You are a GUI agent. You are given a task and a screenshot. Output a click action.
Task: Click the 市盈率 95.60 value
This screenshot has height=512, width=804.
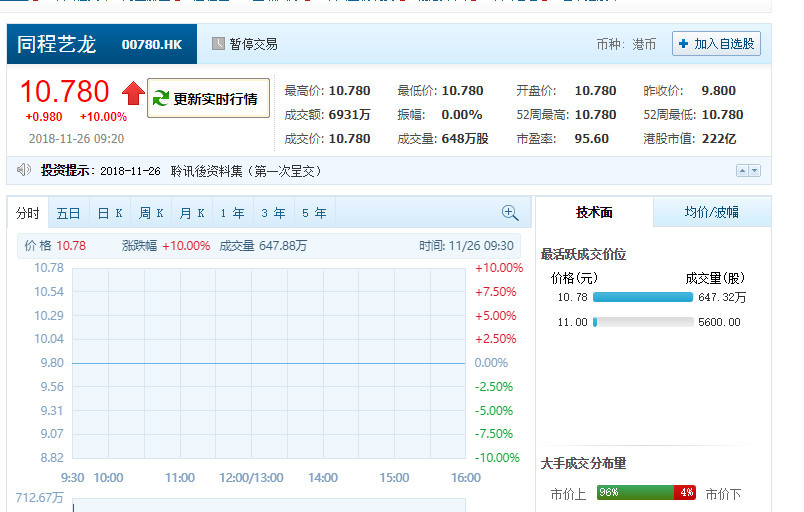(591, 138)
